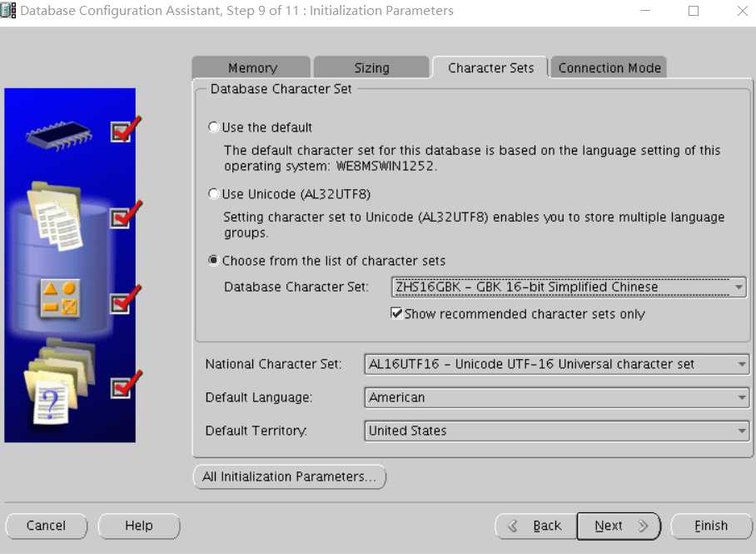This screenshot has width=756, height=554.
Task: Click the Finish button
Action: pyautogui.click(x=711, y=526)
